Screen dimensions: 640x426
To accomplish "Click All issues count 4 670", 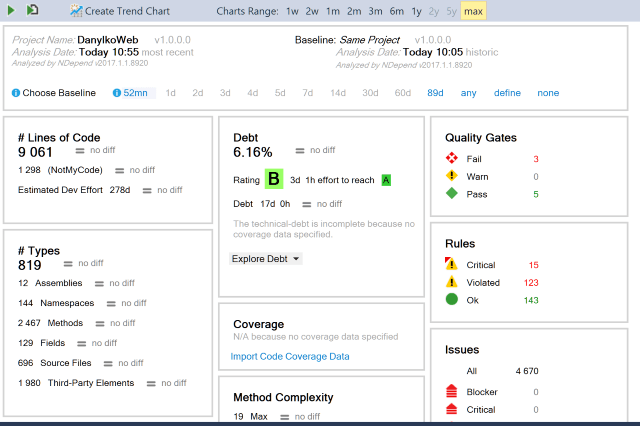I will tap(527, 371).
